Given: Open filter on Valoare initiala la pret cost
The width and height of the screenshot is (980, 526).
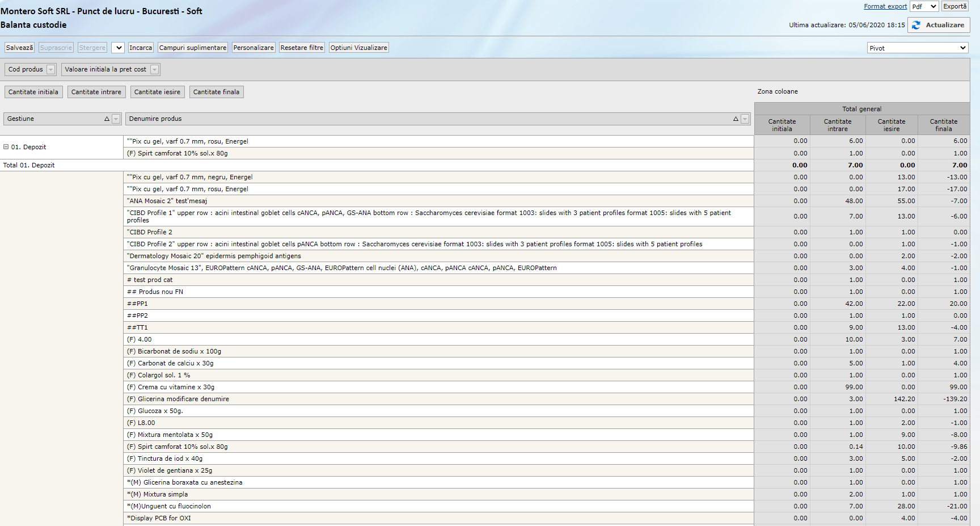Looking at the screenshot, I should pyautogui.click(x=154, y=70).
